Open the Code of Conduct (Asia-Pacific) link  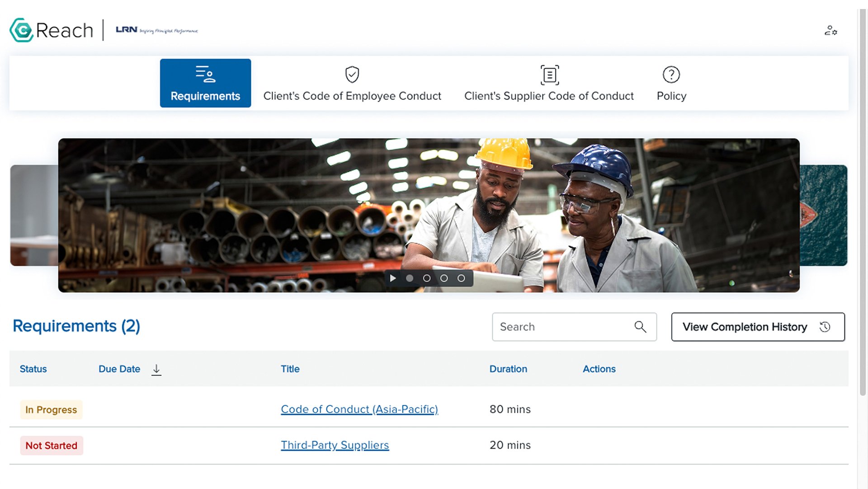[359, 409]
